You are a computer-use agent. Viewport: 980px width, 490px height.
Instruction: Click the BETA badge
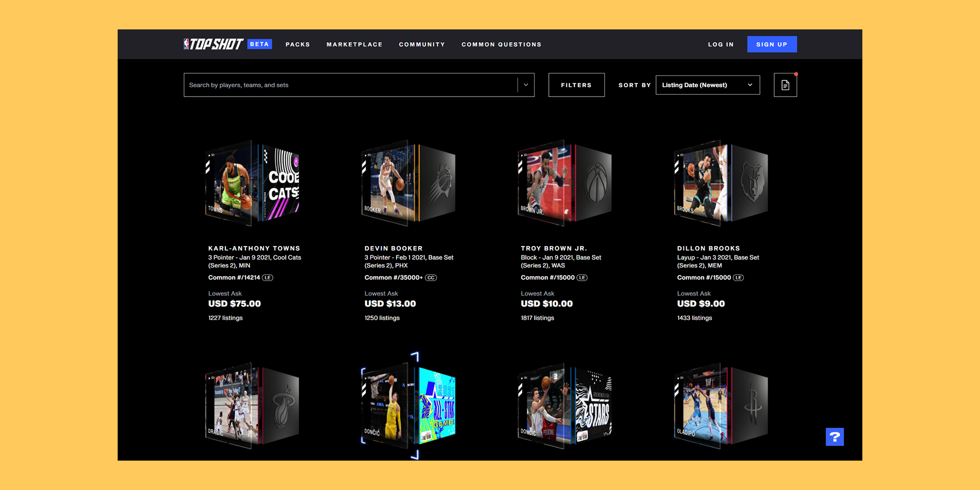click(x=259, y=44)
